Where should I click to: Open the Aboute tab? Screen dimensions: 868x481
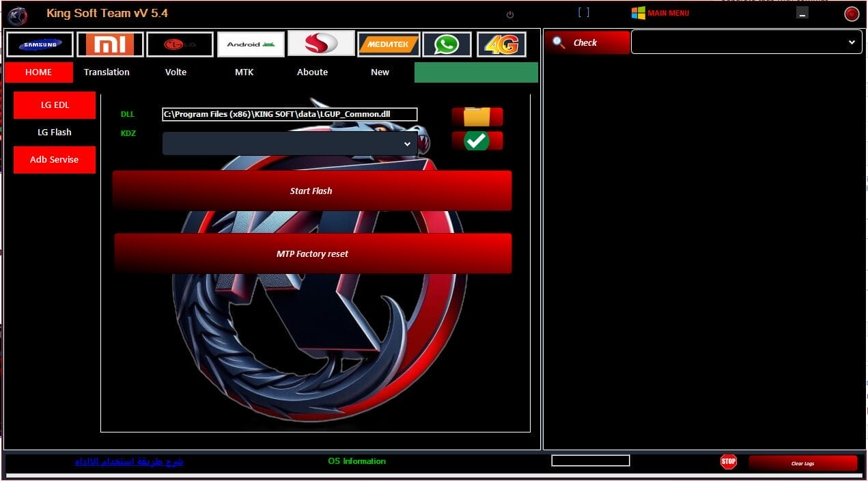point(312,72)
